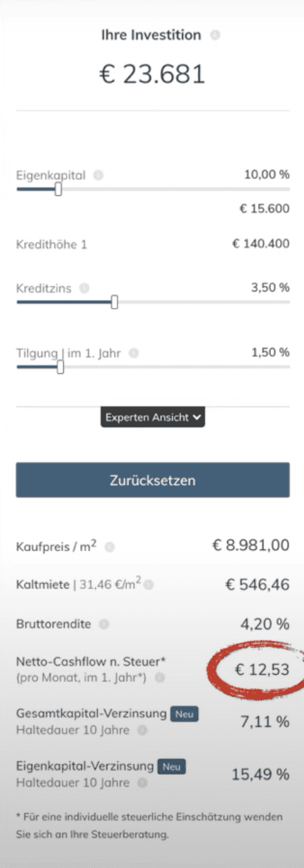304x868 pixels.
Task: Open the Eigenkapital info tooltip icon
Action: 99,175
